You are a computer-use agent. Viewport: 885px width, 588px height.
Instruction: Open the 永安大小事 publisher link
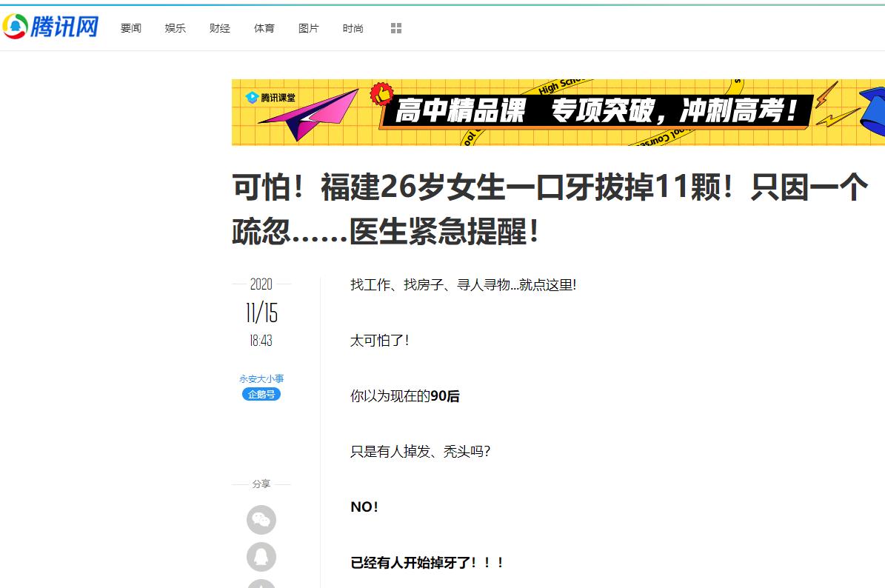pyautogui.click(x=261, y=378)
